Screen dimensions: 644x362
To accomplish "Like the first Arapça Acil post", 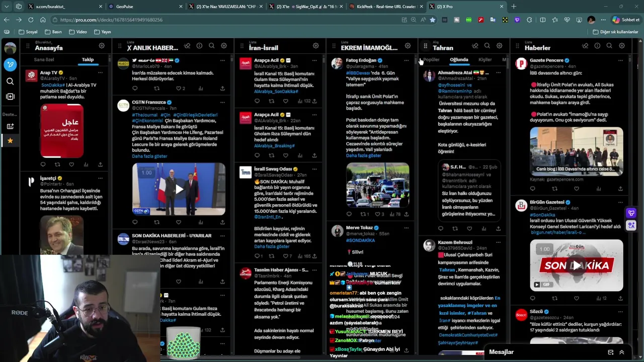I will click(286, 101).
